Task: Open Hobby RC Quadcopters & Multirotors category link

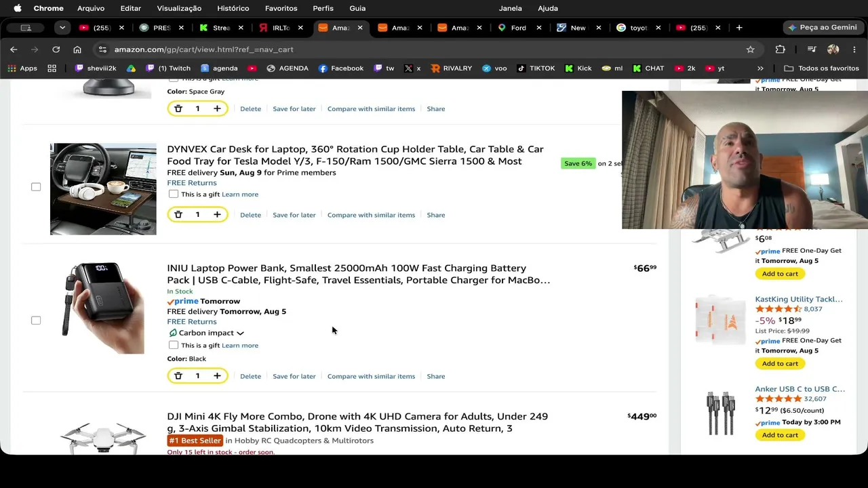Action: point(304,441)
